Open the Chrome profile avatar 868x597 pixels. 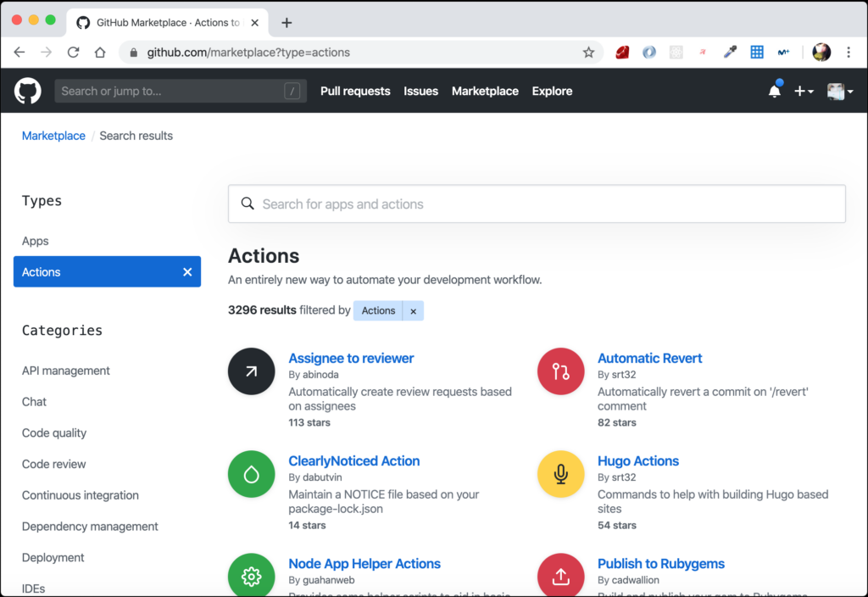coord(821,52)
